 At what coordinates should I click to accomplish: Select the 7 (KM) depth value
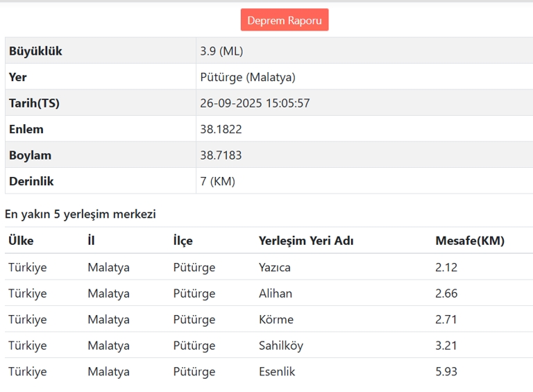[x=217, y=181]
